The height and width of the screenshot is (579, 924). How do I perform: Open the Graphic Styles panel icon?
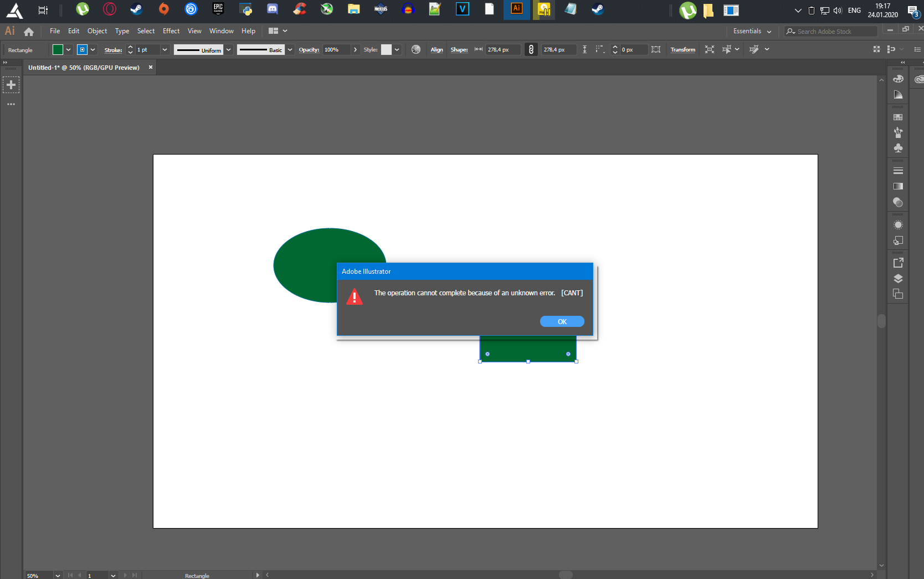[898, 240]
